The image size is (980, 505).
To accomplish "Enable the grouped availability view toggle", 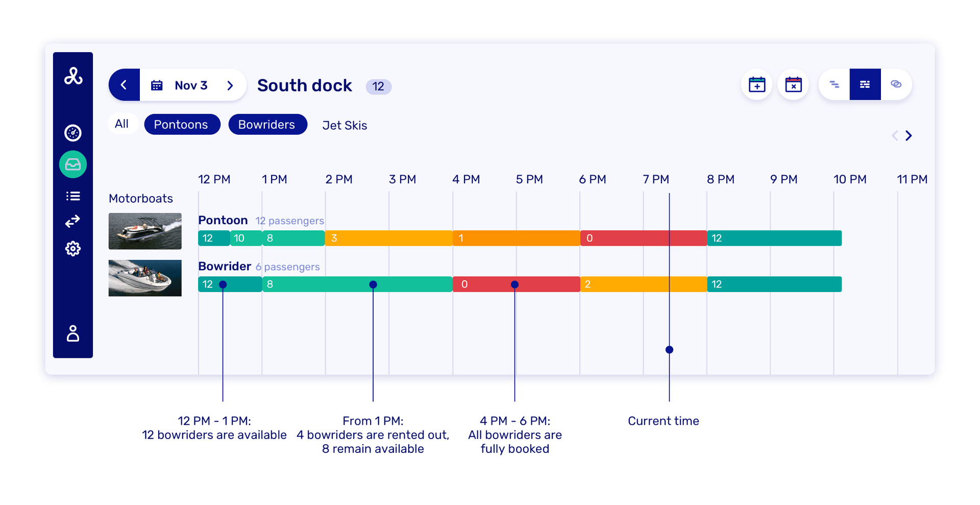I will 865,84.
